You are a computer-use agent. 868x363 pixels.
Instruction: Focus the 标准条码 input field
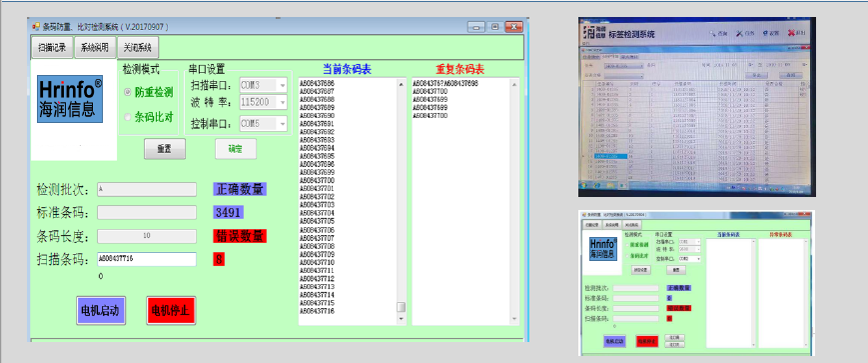[147, 213]
